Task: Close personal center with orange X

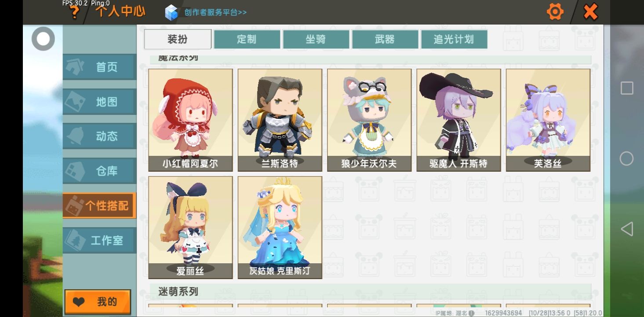Action: pyautogui.click(x=590, y=12)
